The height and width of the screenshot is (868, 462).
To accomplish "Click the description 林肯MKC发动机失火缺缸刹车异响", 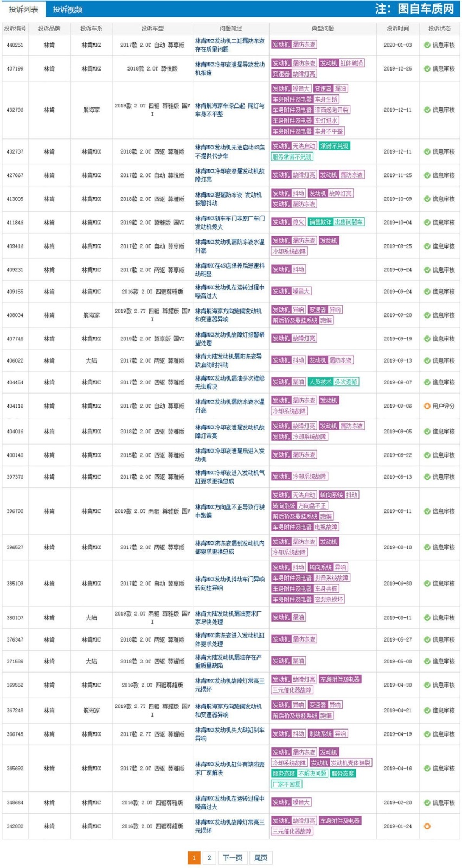I will (x=230, y=734).
